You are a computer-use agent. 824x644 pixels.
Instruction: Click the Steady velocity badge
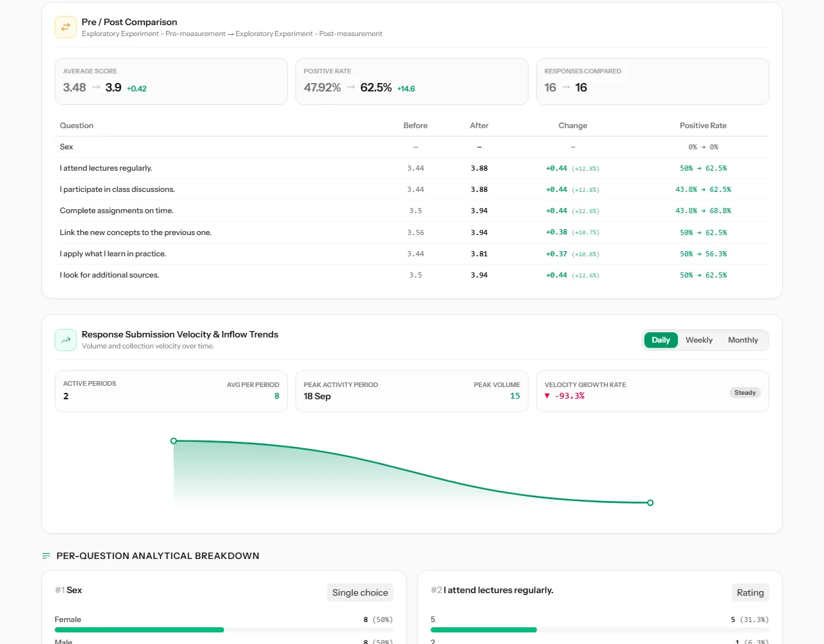click(x=745, y=393)
